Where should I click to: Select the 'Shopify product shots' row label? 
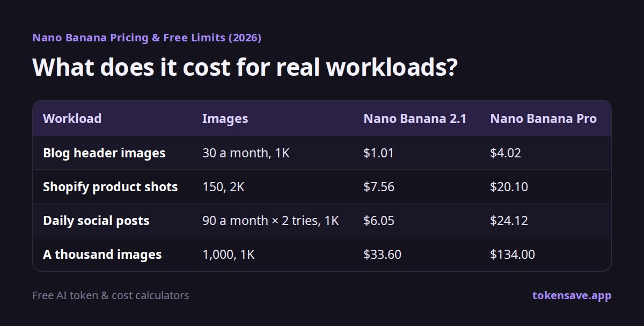(110, 187)
